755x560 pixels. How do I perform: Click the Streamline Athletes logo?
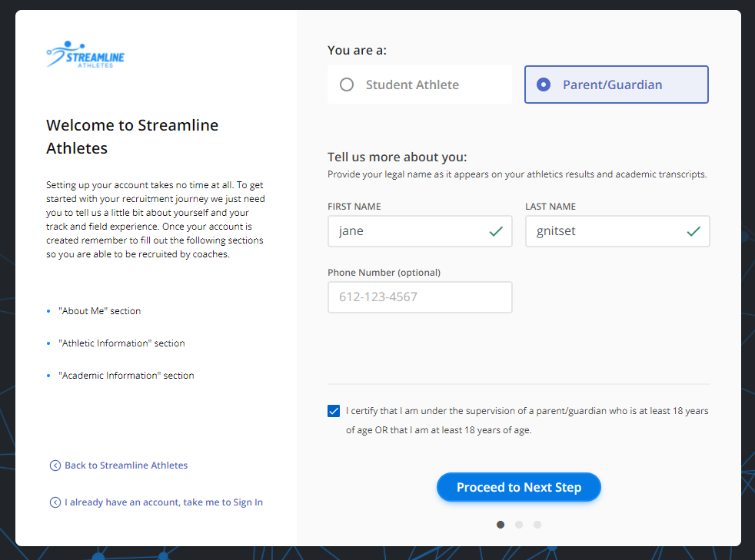[85, 55]
